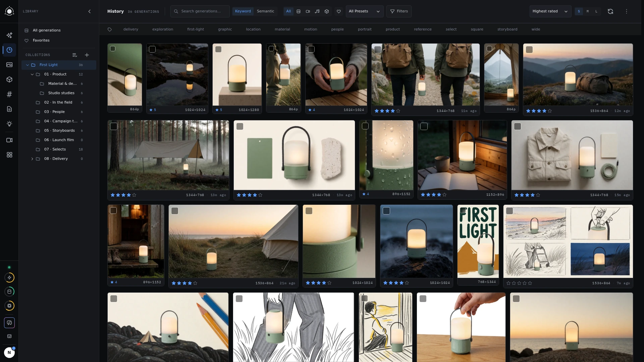Click the processor chip usage indicator
Viewport: 644px width, 362px height.
tap(9, 306)
